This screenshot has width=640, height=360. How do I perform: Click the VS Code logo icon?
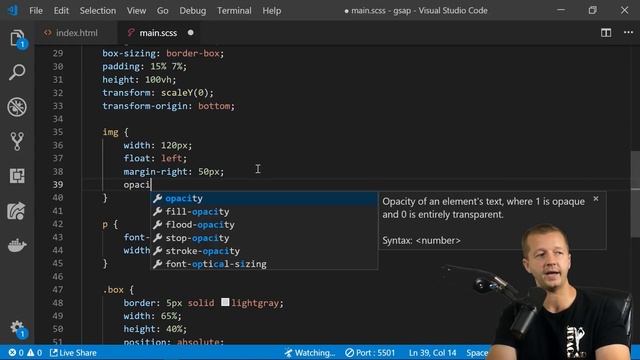pos(13,10)
